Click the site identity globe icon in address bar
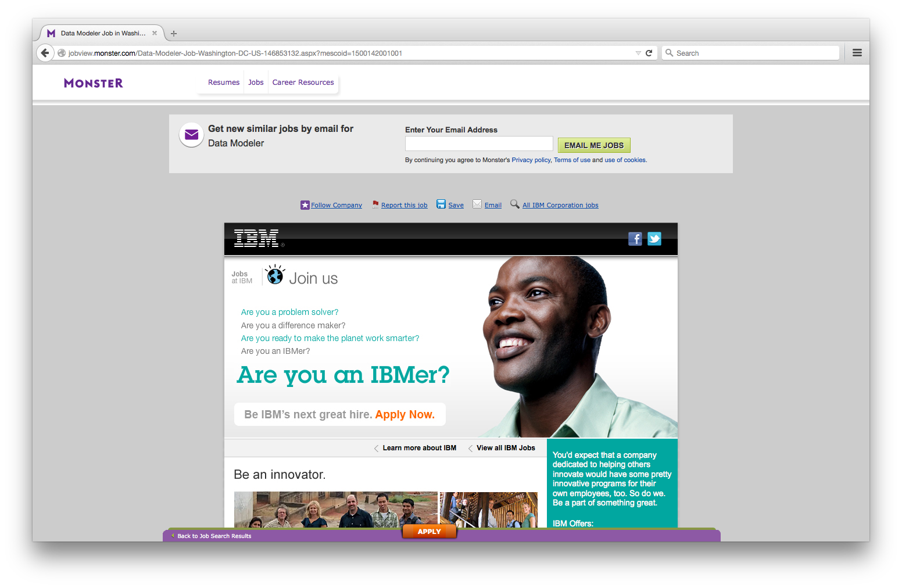 62,53
